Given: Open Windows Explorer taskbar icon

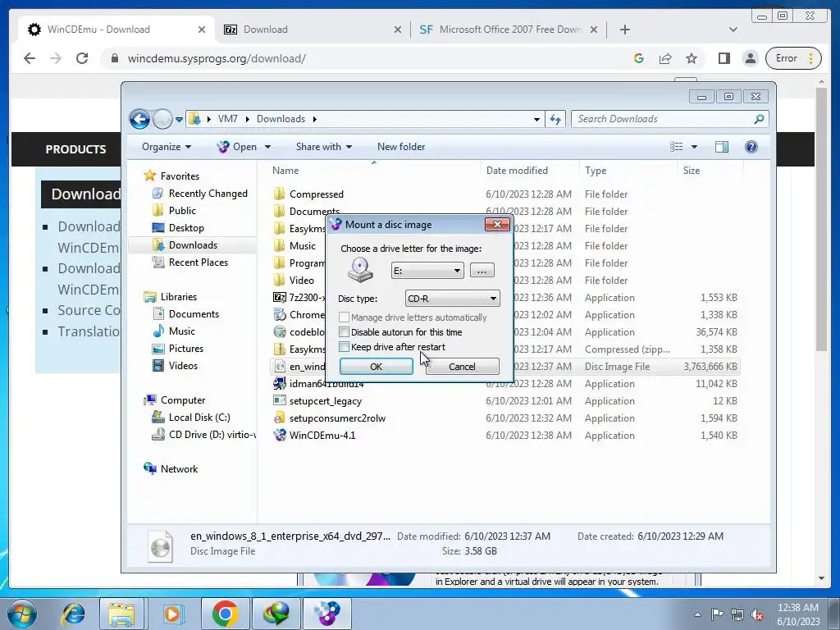Looking at the screenshot, I should tap(121, 614).
